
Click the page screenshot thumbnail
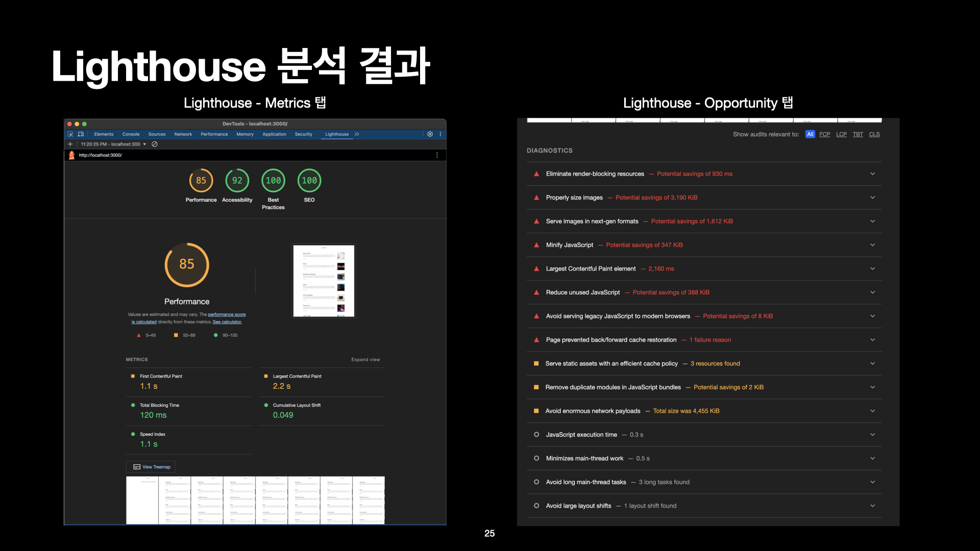[324, 281]
